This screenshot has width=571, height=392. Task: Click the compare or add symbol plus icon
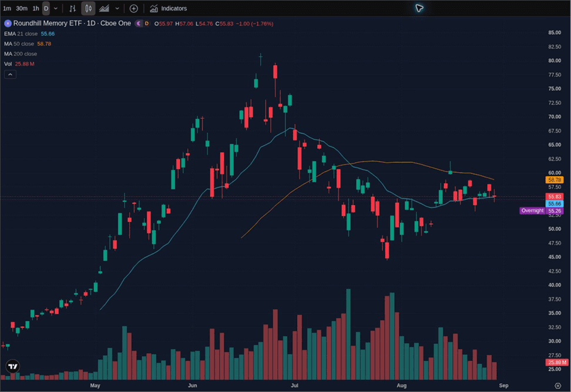click(x=134, y=8)
